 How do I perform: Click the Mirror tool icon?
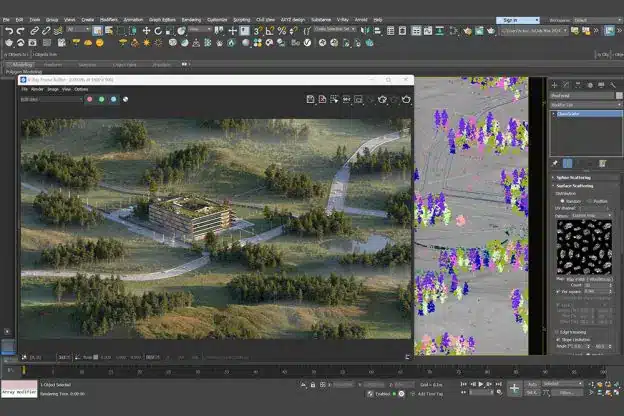pos(365,31)
